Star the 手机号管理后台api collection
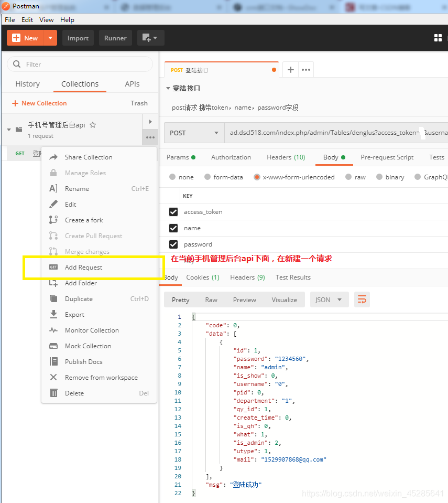 (93, 125)
